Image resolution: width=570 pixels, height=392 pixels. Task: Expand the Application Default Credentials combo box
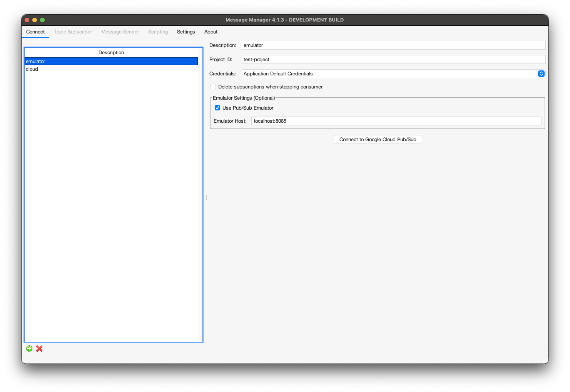coord(541,73)
